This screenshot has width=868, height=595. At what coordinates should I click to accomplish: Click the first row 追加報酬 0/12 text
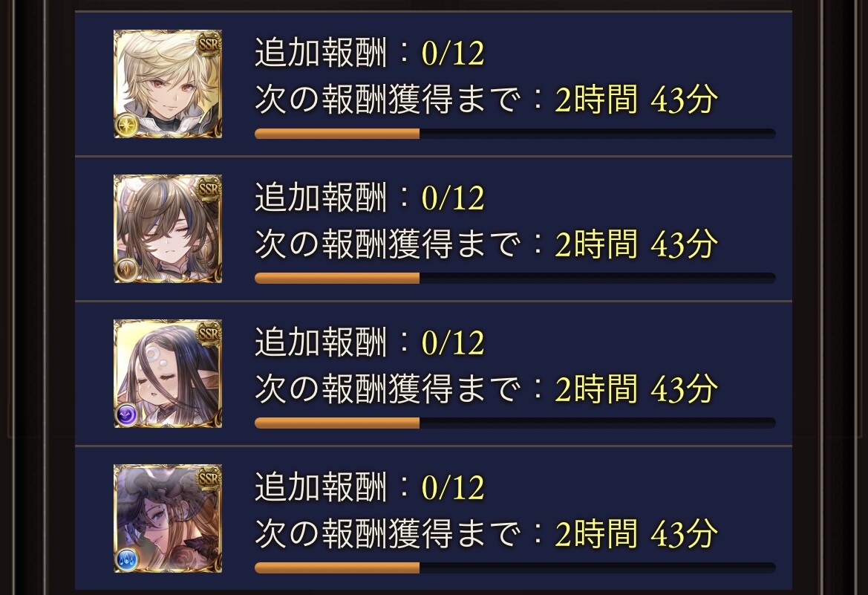(369, 53)
